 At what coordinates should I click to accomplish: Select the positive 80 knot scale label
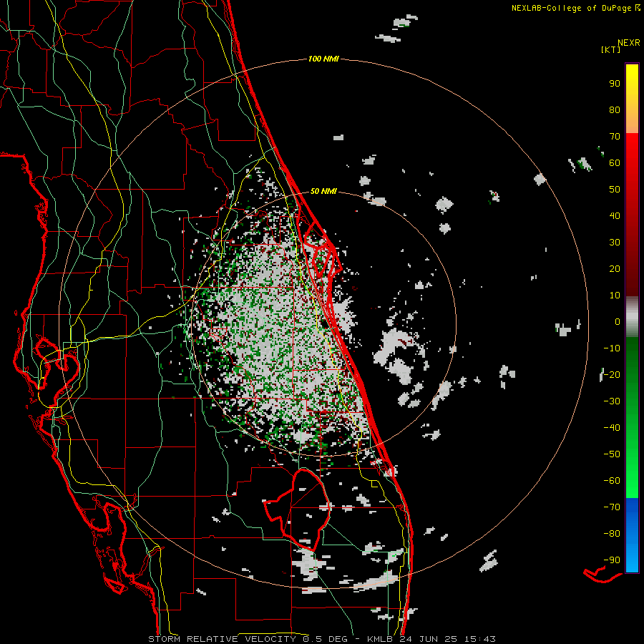(x=615, y=109)
